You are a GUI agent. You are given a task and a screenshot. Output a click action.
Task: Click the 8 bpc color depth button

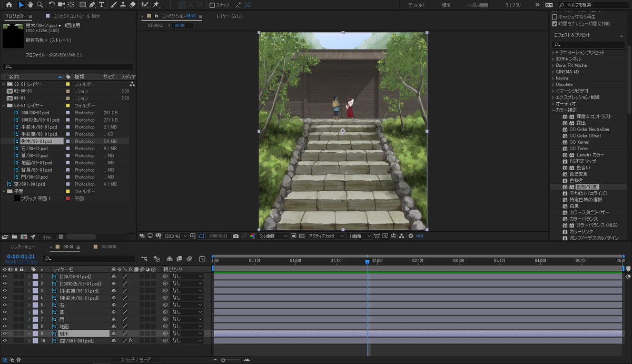point(47,237)
